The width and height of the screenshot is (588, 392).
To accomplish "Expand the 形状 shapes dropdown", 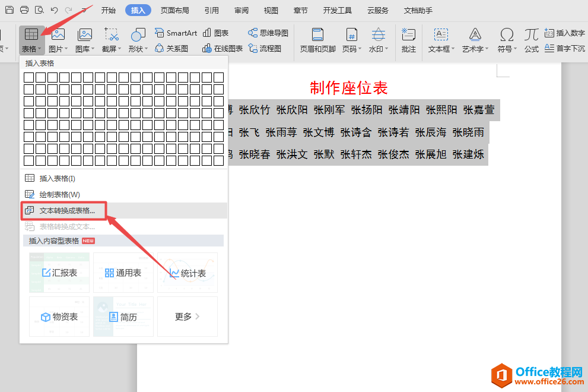I will 138,49.
